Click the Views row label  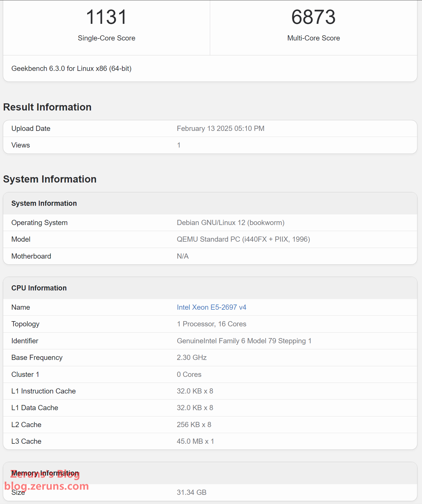click(x=21, y=145)
